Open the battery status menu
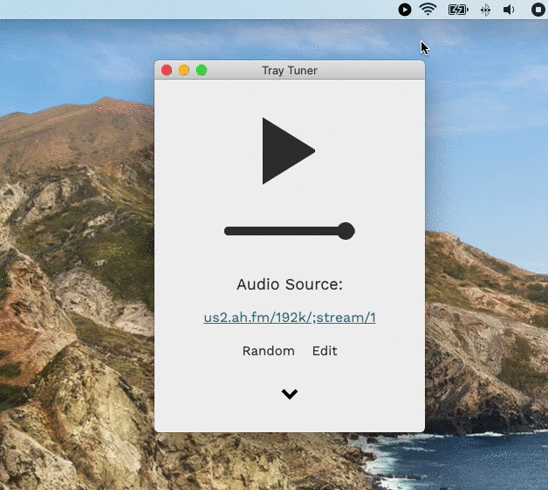This screenshot has height=490, width=548. point(458,10)
